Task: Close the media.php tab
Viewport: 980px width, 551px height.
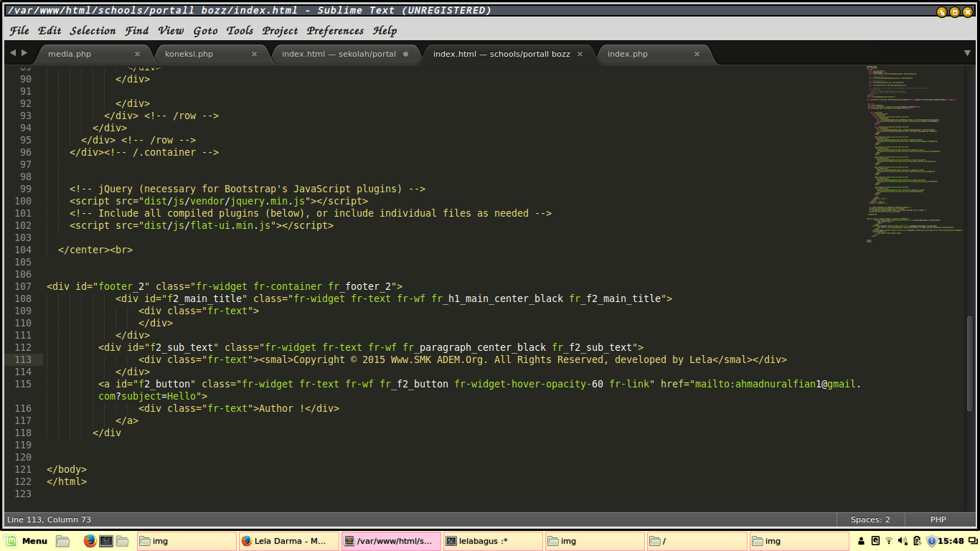Action: 137,54
